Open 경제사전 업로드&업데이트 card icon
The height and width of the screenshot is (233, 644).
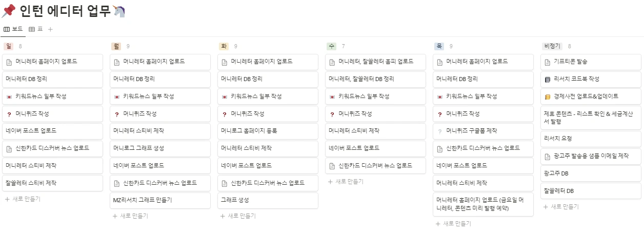click(547, 96)
